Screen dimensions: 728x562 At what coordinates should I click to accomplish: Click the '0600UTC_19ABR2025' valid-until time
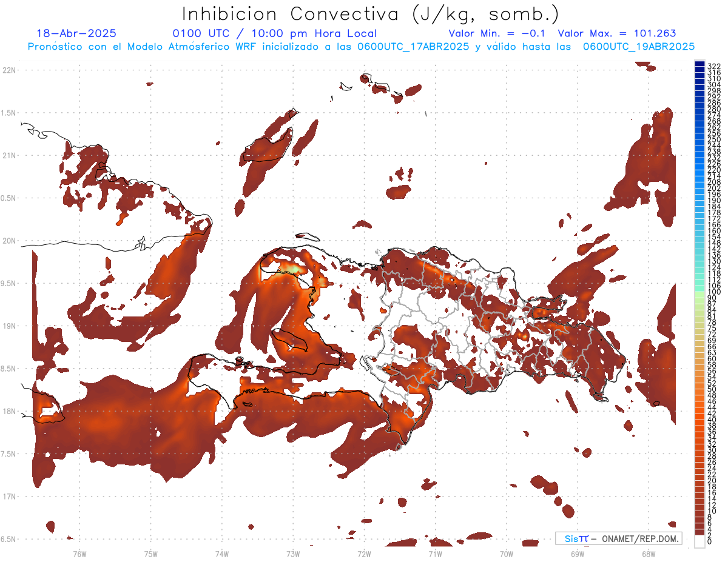639,47
